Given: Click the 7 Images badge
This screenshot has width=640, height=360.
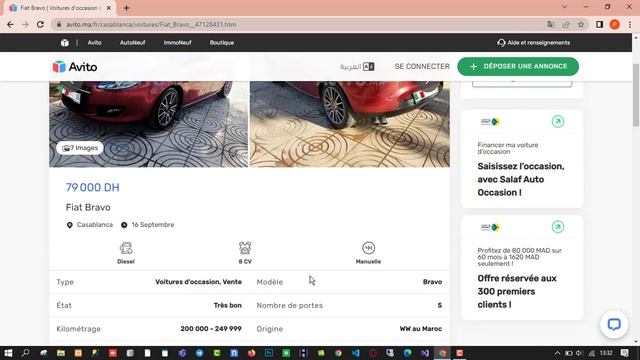Looking at the screenshot, I should [x=80, y=148].
